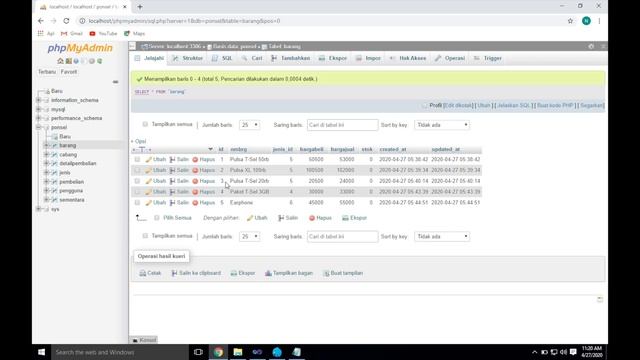Go back in browser history
Viewport: 640px width, 360px height.
tap(40, 21)
